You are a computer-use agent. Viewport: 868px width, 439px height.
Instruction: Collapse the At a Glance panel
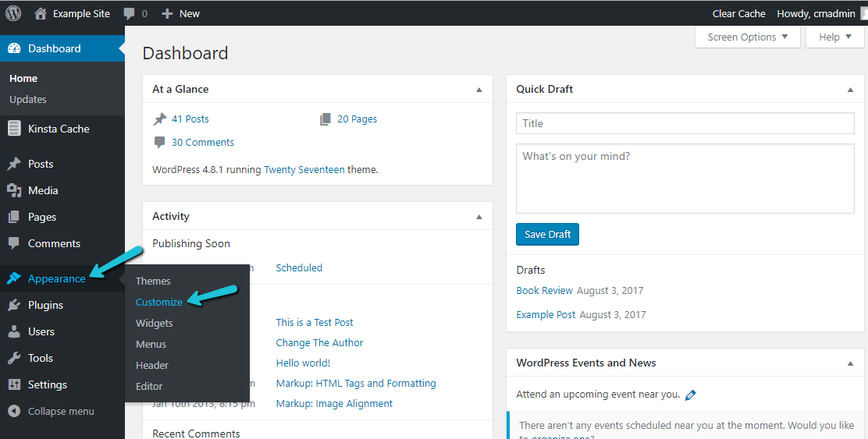pos(479,90)
